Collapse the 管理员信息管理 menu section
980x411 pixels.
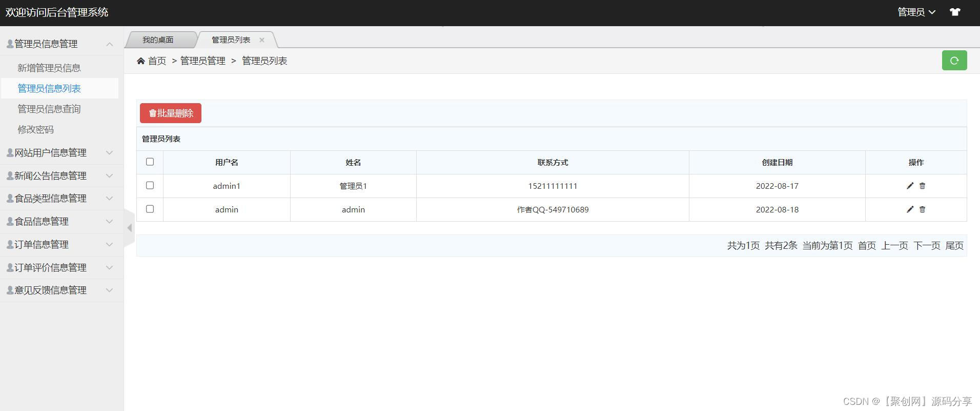click(x=62, y=44)
